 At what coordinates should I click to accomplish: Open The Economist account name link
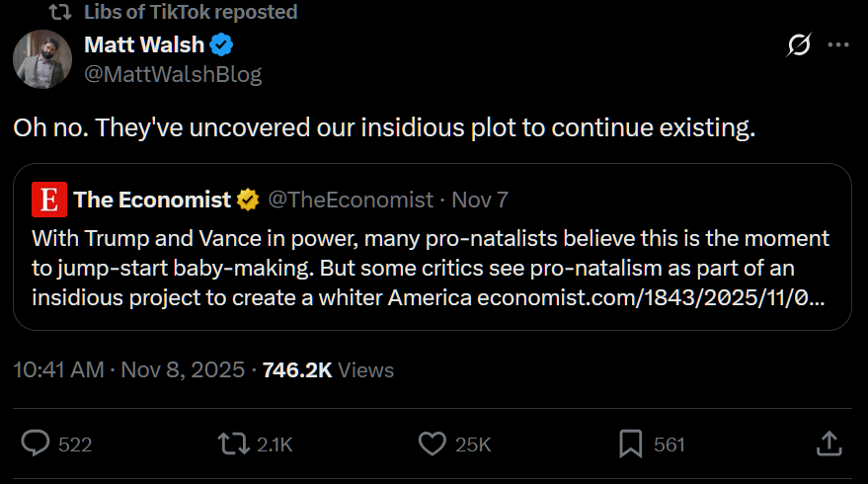151,200
